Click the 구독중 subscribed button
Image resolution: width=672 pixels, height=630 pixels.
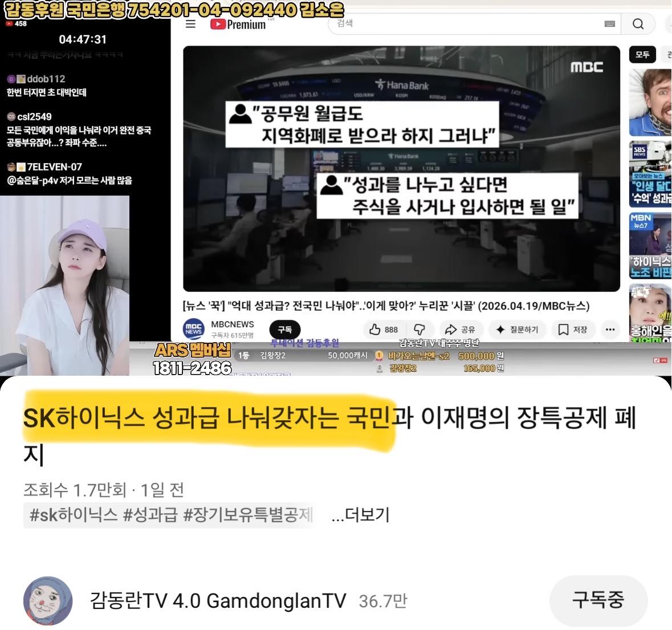click(x=598, y=600)
